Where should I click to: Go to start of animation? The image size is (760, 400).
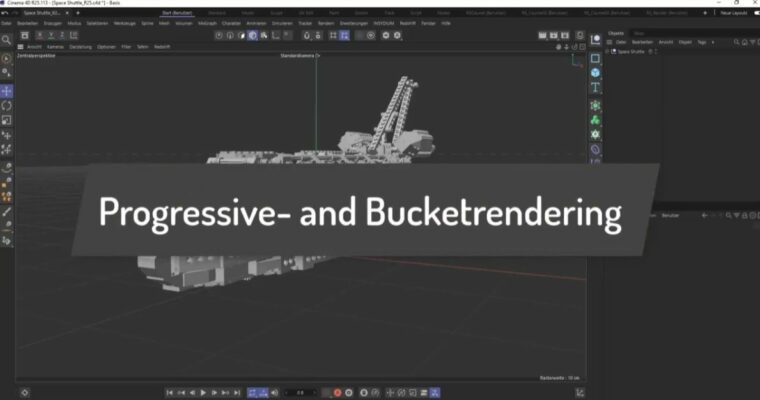pyautogui.click(x=169, y=393)
